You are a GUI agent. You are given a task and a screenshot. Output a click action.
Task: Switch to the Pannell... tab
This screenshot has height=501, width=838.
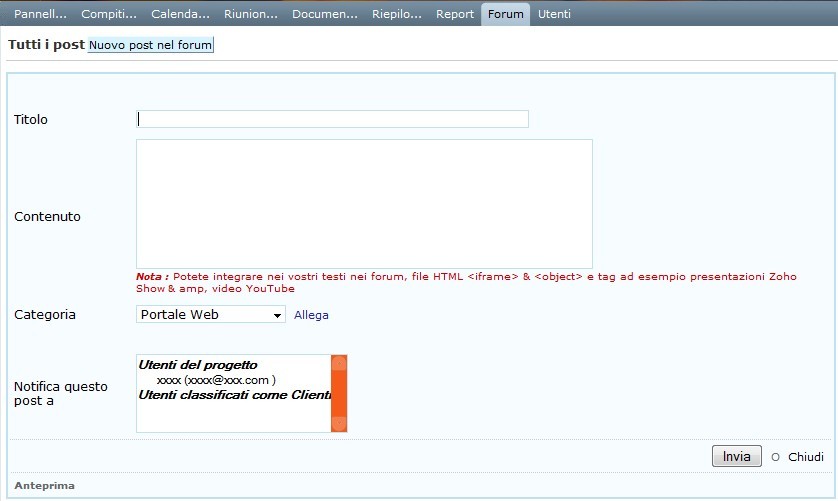(x=40, y=15)
